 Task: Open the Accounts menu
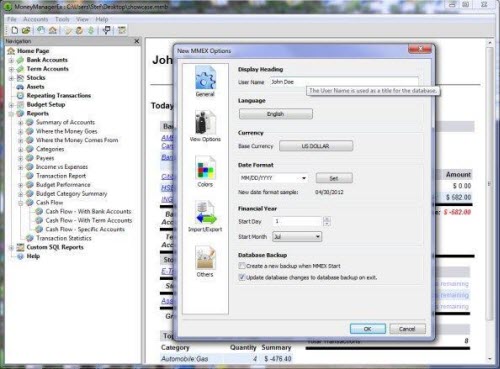36,19
